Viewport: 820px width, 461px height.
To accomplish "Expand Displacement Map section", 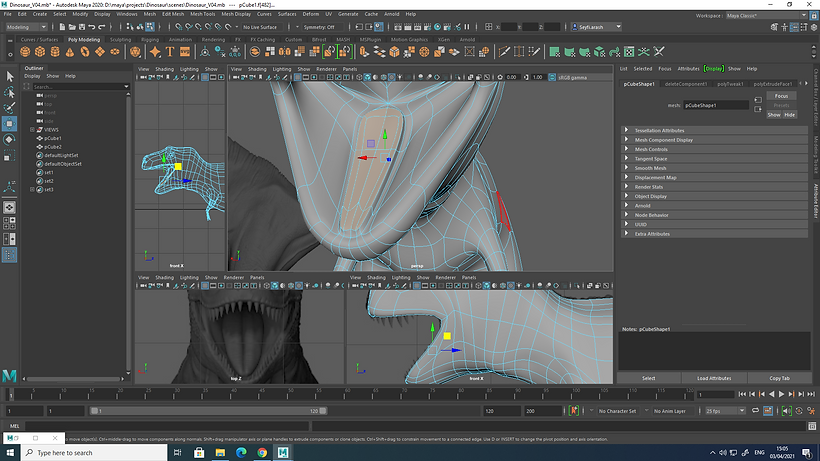I will coord(715,177).
